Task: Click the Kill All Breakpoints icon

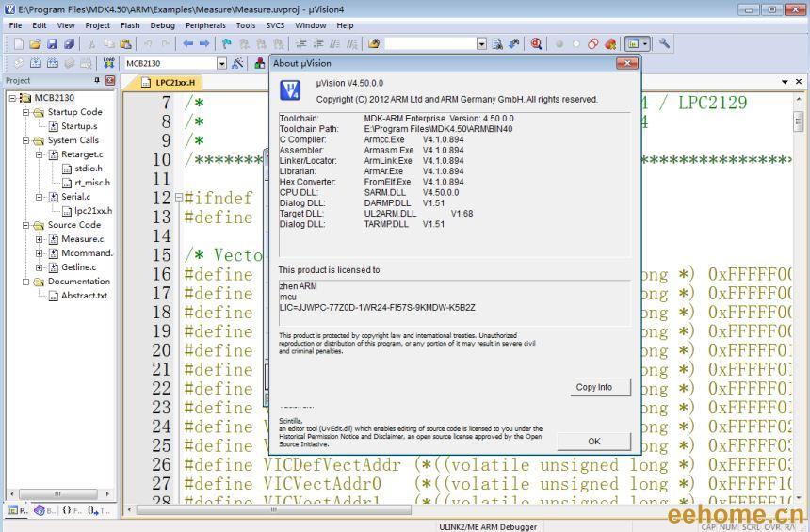Action: coord(610,44)
